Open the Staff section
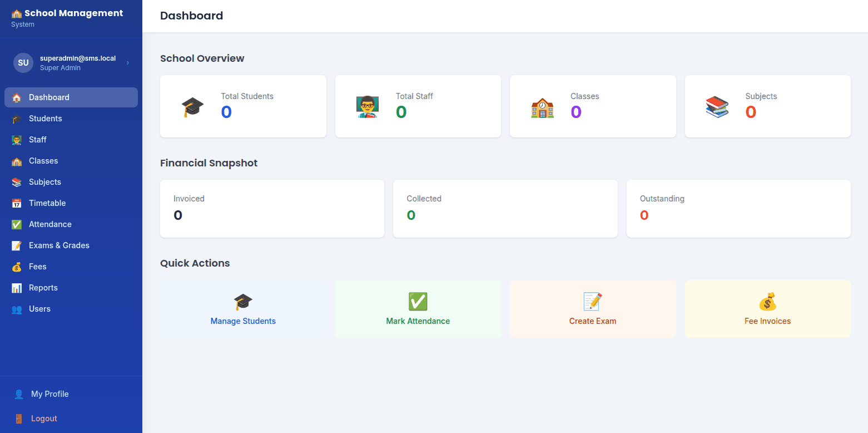Image resolution: width=868 pixels, height=433 pixels. [x=71, y=140]
